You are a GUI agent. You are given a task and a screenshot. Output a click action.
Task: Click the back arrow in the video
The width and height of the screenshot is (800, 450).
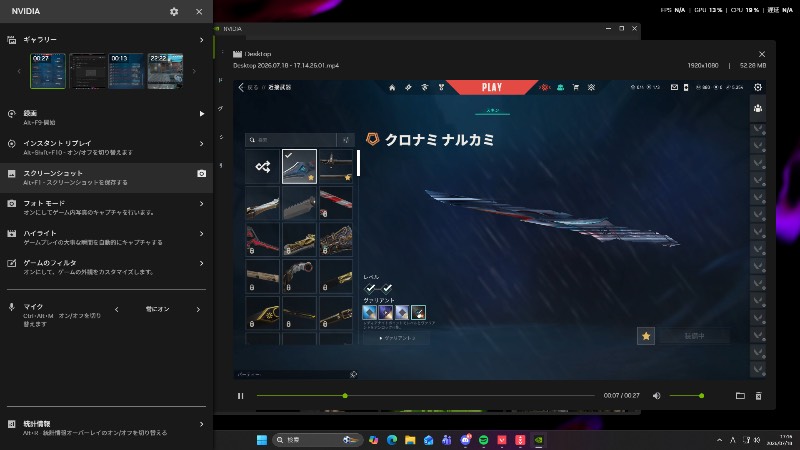tap(241, 87)
